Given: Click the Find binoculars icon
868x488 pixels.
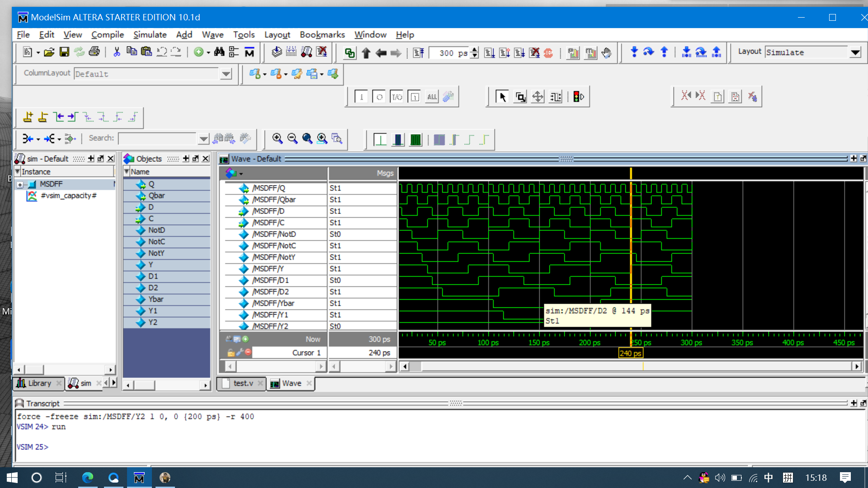Looking at the screenshot, I should (219, 52).
